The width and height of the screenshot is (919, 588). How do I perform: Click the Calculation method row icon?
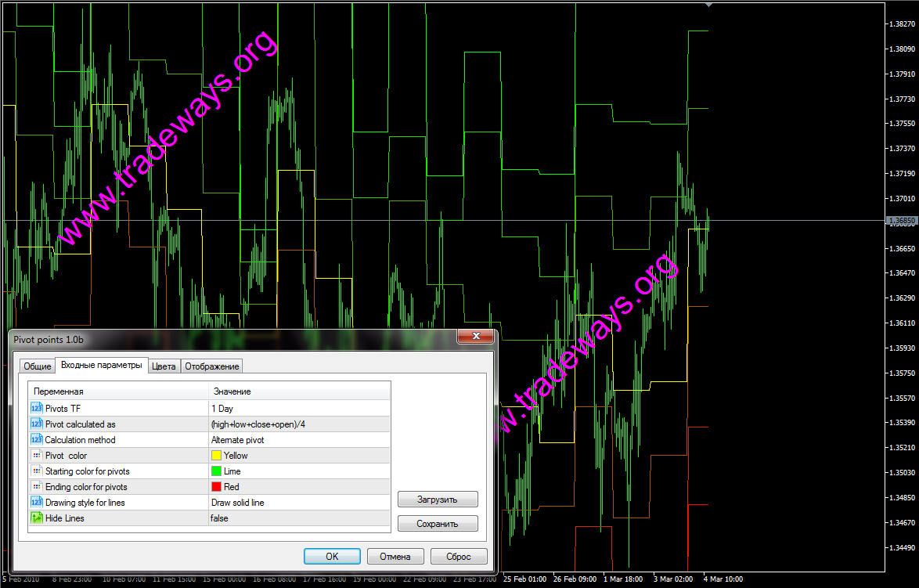(36, 440)
